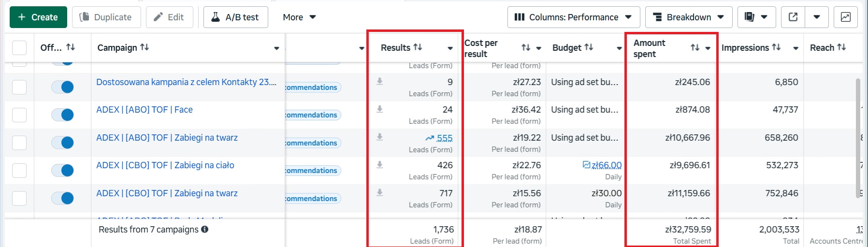
Task: Expand the Columns: Performance dropdown
Action: tap(573, 17)
